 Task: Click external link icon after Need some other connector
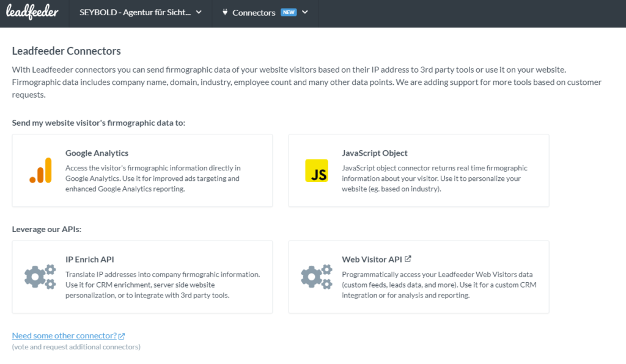coord(122,336)
